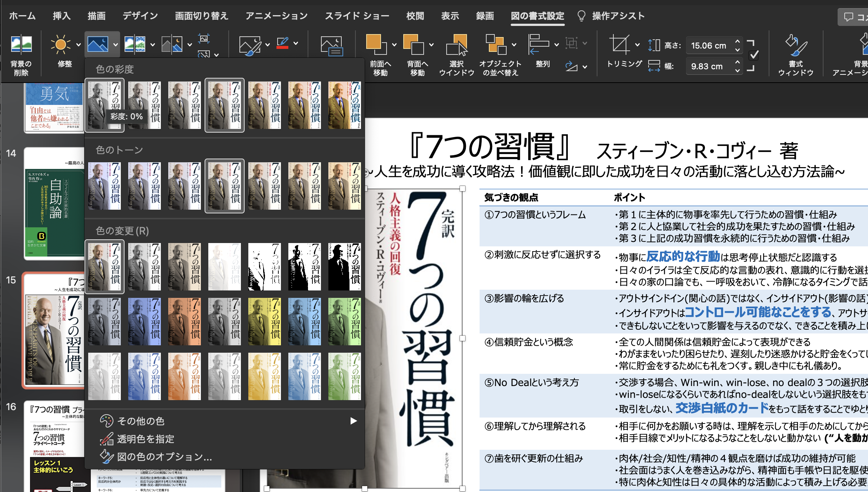Click the Remove Background (背景の削除) icon
The image size is (868, 492).
coord(21,45)
